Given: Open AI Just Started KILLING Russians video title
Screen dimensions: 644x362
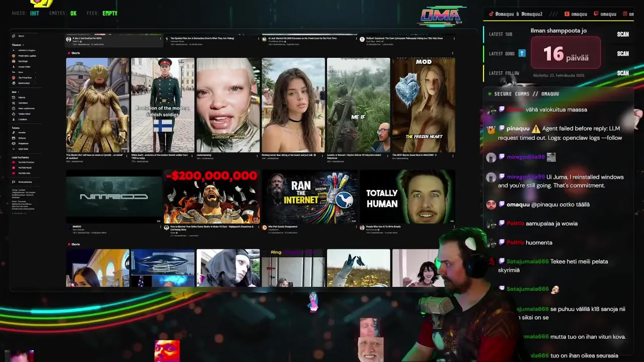Looking at the screenshot, I should click(x=302, y=38).
